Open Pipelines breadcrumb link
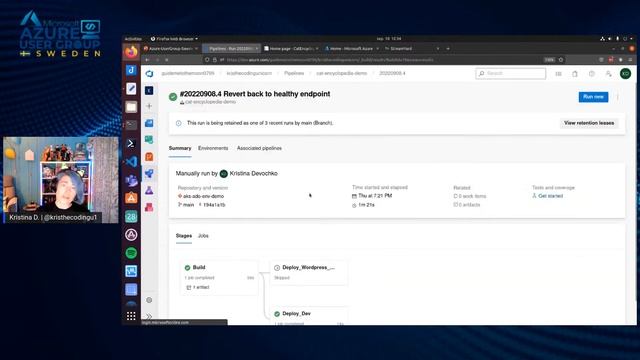This screenshot has height=360, width=640. 294,73
